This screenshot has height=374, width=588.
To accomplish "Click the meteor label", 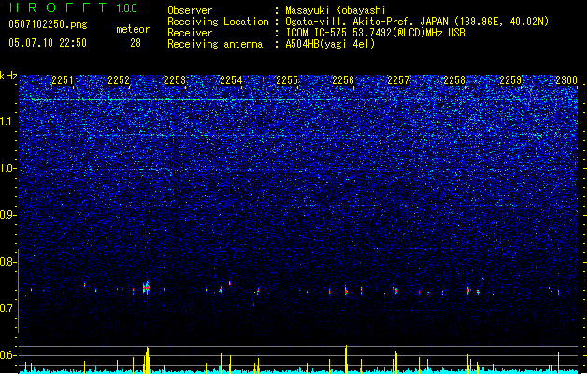I will 133,29.
